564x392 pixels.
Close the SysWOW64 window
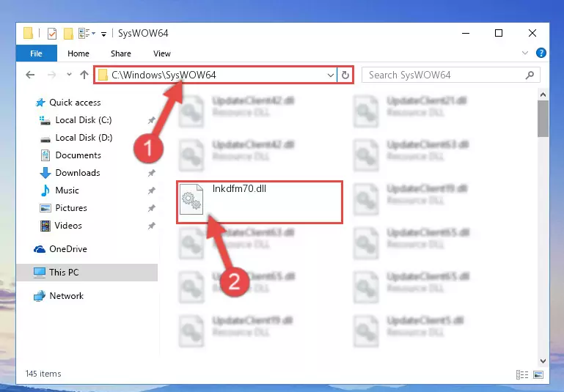point(532,33)
